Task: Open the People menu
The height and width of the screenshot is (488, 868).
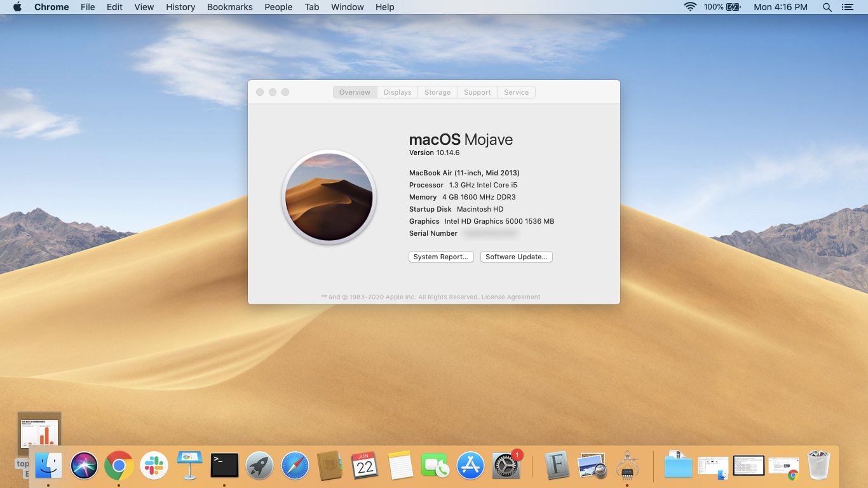Action: coord(278,7)
